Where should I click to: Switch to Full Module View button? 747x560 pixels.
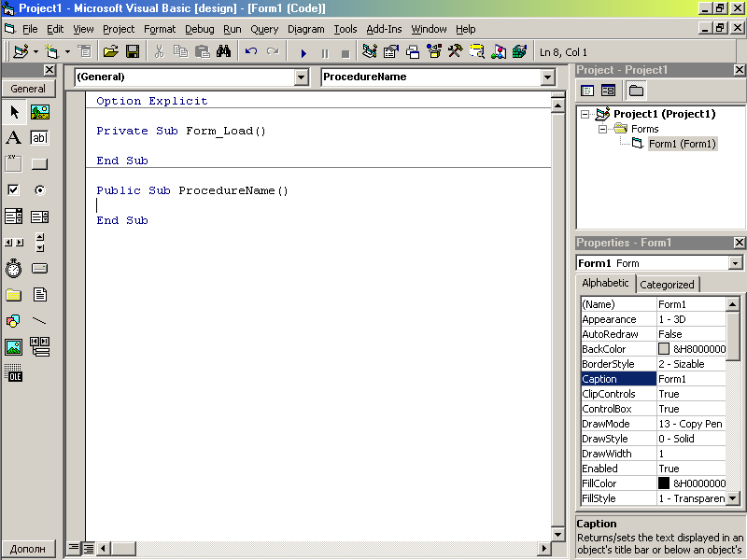89,548
